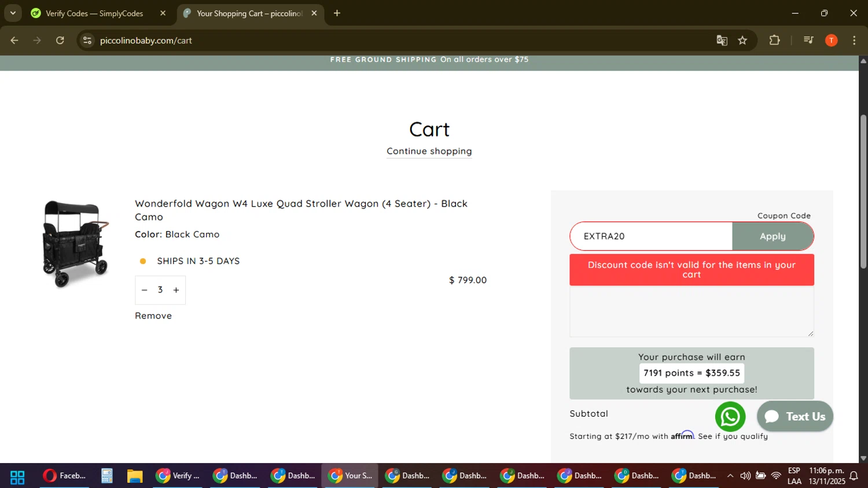
Task: Follow the Continue shopping link
Action: tap(429, 151)
